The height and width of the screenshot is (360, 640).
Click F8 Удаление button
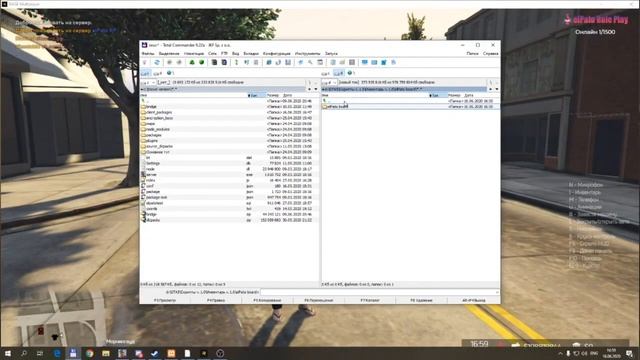(x=421, y=300)
